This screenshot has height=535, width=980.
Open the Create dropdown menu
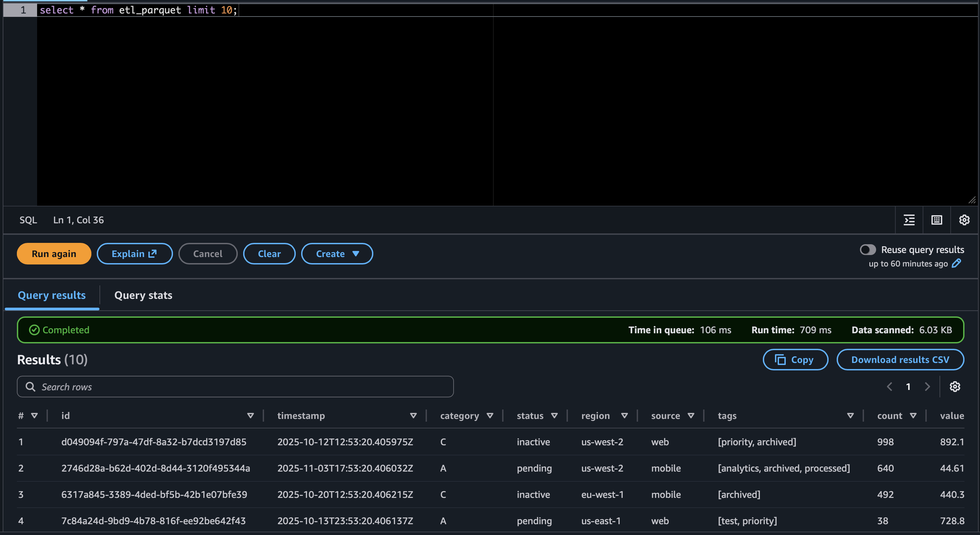tap(337, 254)
